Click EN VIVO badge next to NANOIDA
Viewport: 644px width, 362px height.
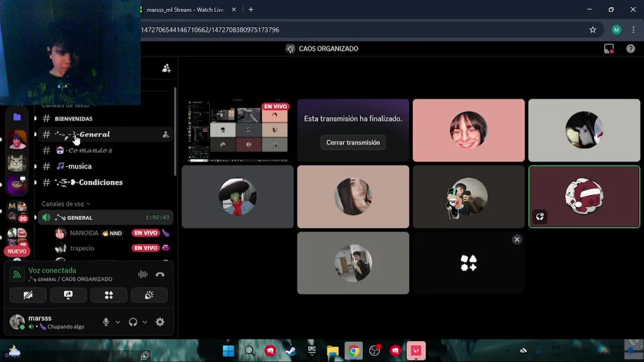pos(145,233)
